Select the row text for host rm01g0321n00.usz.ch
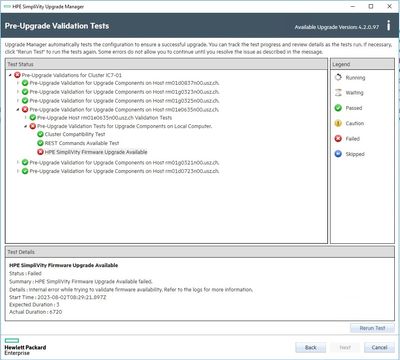Image resolution: width=400 pixels, height=360 pixels. [124, 162]
